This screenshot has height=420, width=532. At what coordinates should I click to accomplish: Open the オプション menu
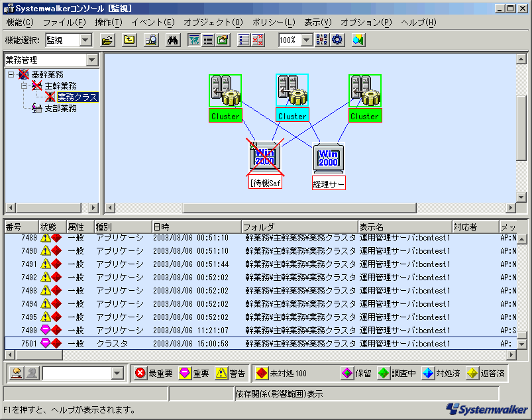tap(366, 22)
